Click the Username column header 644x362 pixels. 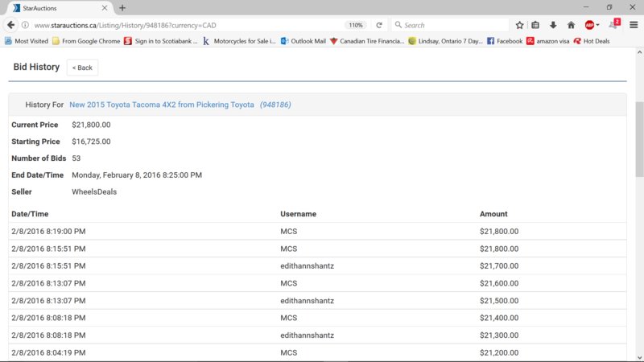tap(298, 214)
